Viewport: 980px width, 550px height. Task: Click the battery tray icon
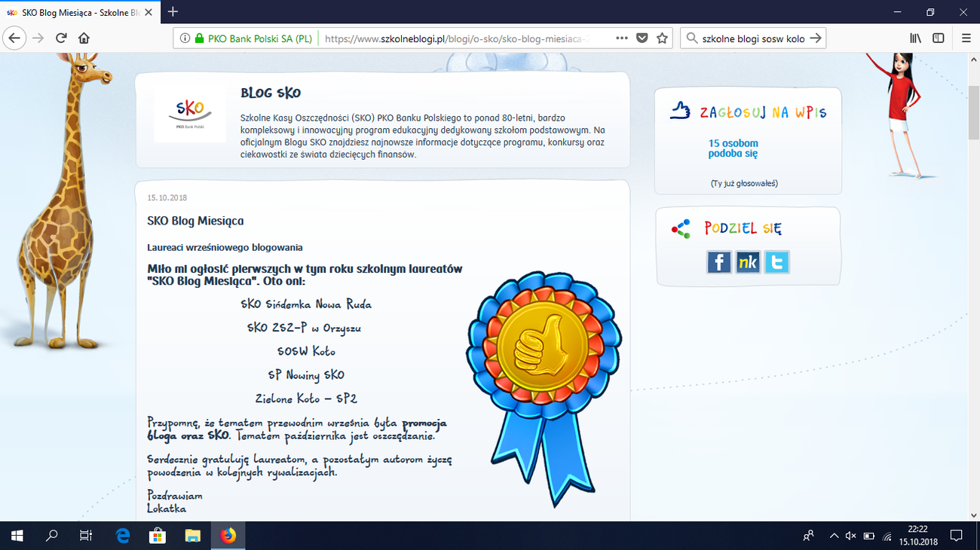(869, 536)
